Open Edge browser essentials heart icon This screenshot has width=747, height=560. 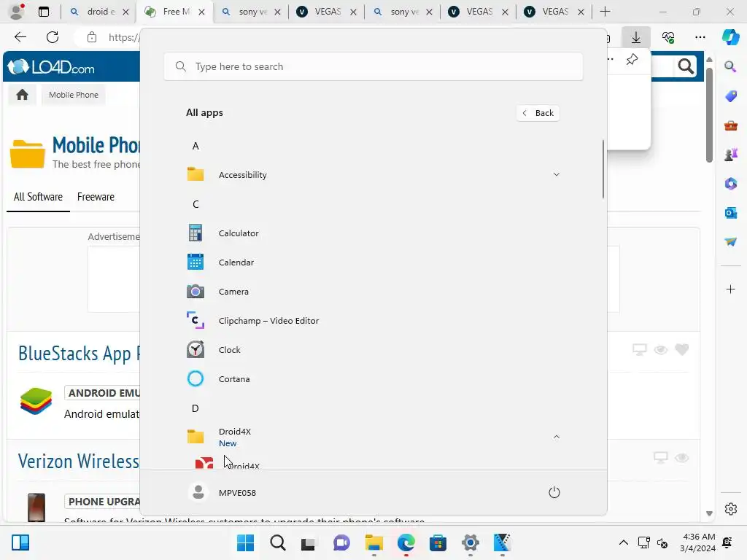pos(668,37)
